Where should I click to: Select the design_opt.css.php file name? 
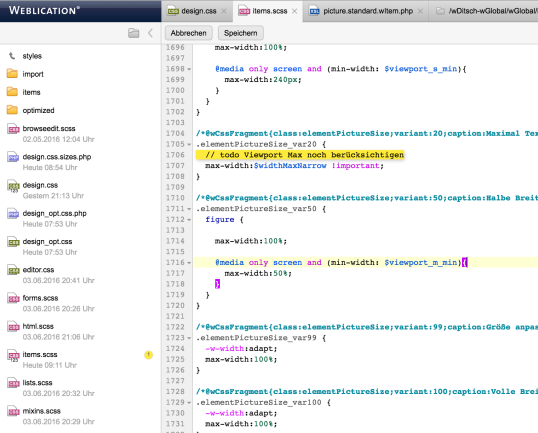55,213
